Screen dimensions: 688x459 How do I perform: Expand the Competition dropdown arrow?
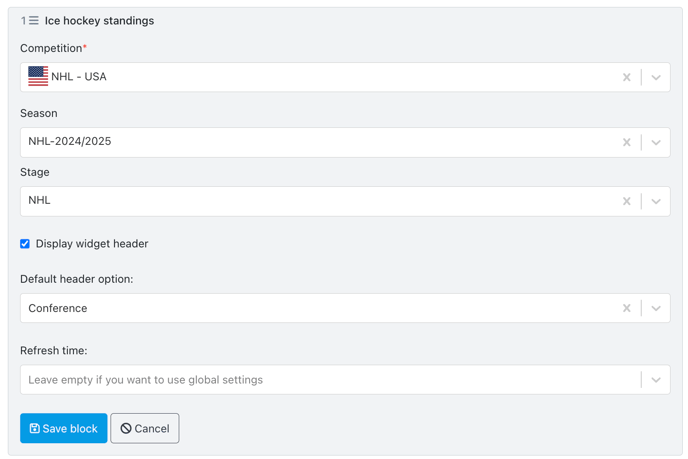[x=656, y=77]
